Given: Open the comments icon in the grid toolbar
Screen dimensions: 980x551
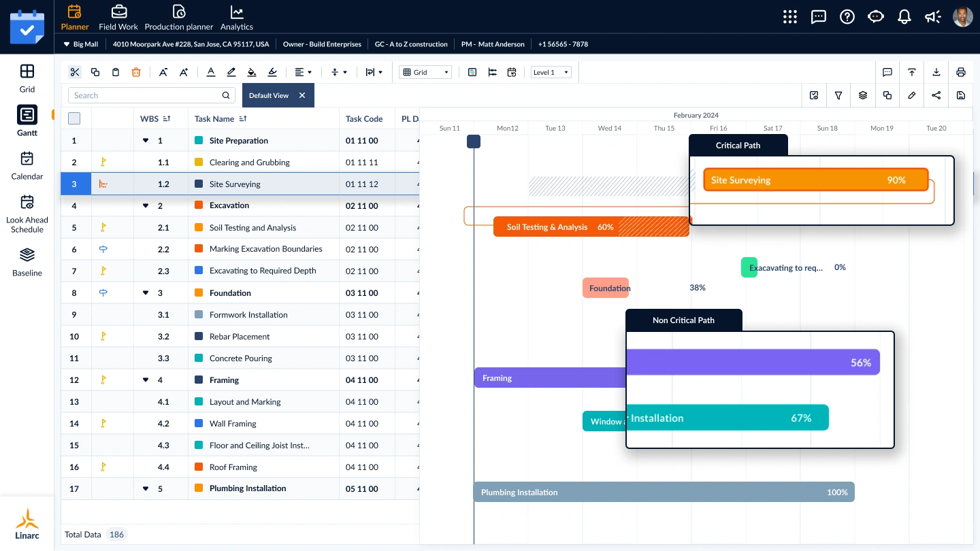Looking at the screenshot, I should [x=887, y=72].
